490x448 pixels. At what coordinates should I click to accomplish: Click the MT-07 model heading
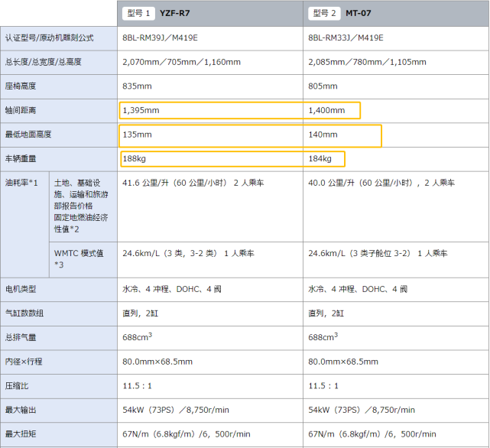click(358, 14)
